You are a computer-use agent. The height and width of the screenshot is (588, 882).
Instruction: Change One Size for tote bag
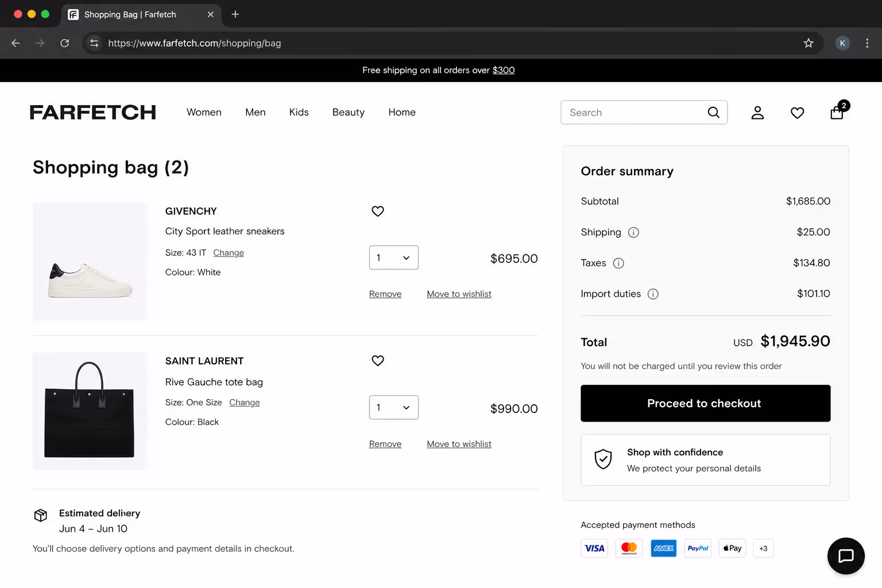point(245,403)
